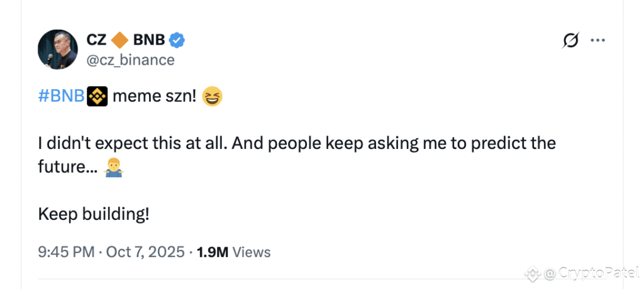
Task: Click the blue verified checkmark badge
Action: (177, 40)
